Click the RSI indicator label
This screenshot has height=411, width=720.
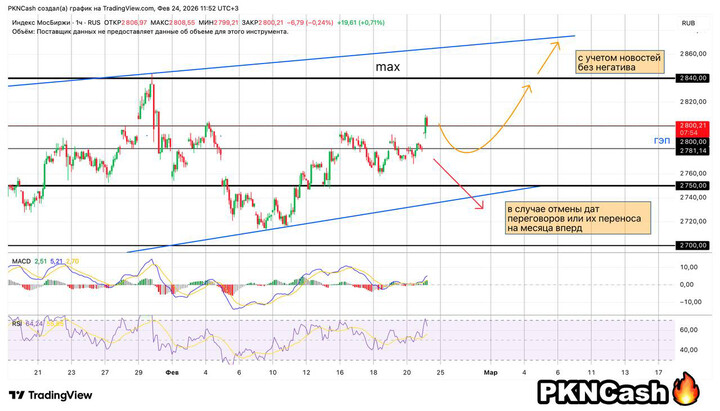(17, 323)
